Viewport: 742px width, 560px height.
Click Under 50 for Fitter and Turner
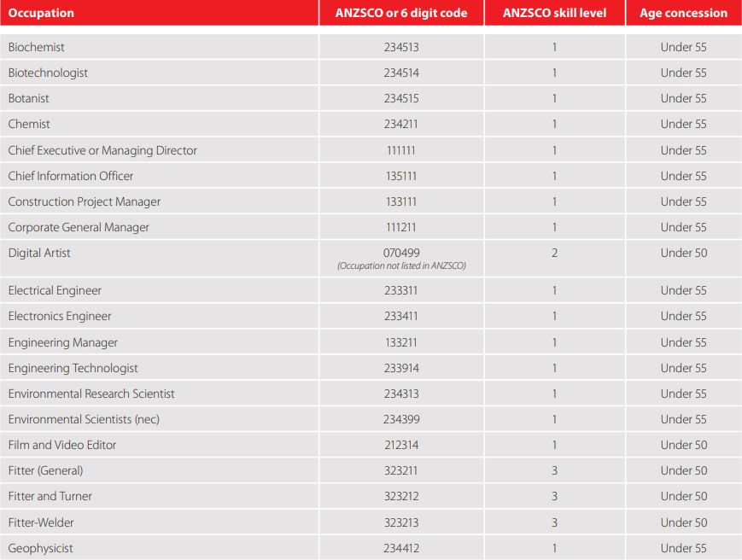(684, 496)
